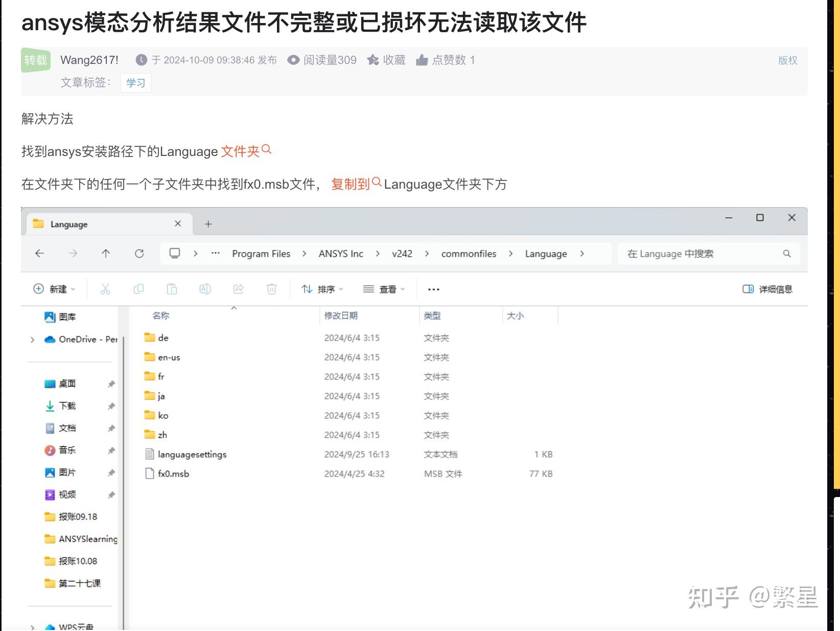This screenshot has height=631, width=840.
Task: Click Program Files in address bar
Action: (261, 254)
